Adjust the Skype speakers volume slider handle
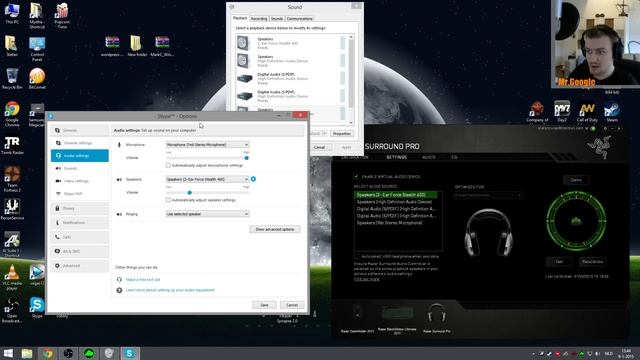 (x=189, y=192)
